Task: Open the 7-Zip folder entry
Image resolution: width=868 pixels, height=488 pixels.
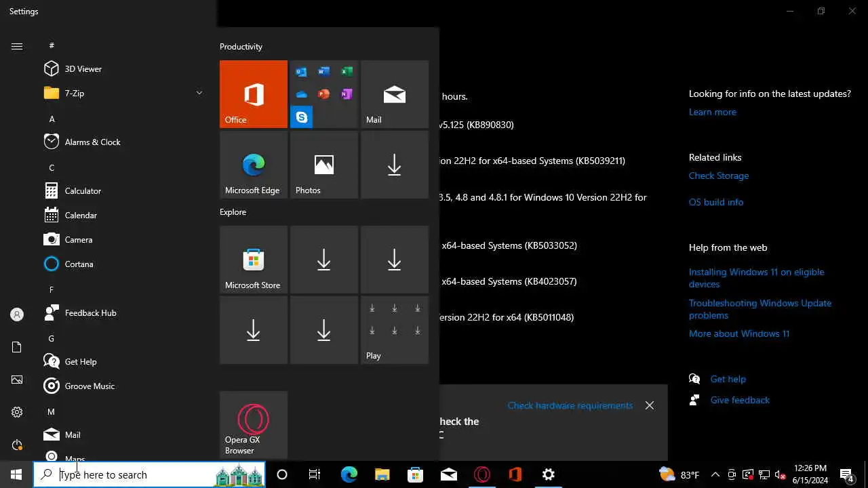Action: 122,94
